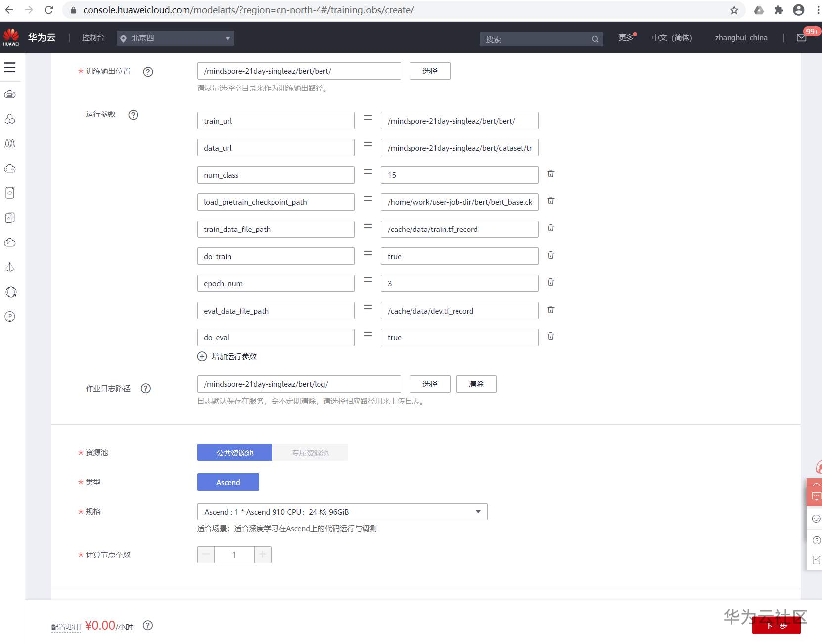Reload the browser page
This screenshot has width=822, height=644.
point(48,10)
